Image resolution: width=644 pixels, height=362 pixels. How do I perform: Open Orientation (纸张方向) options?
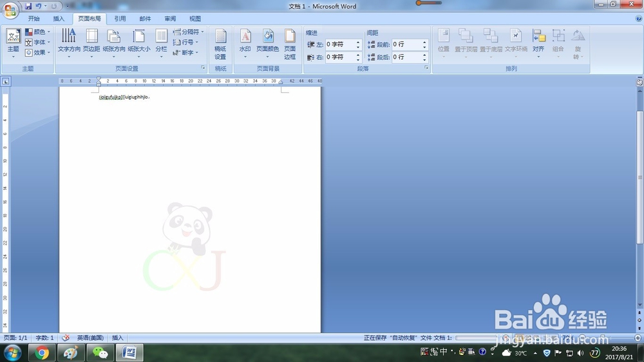pos(114,43)
